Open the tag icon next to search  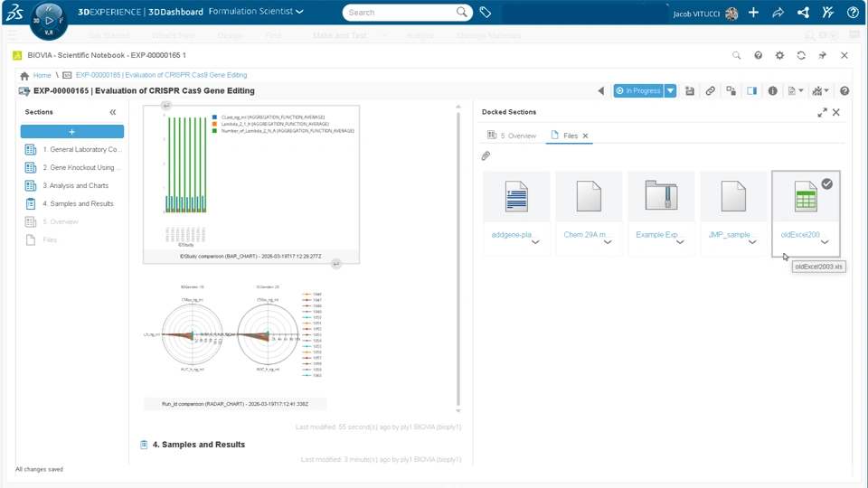(485, 12)
